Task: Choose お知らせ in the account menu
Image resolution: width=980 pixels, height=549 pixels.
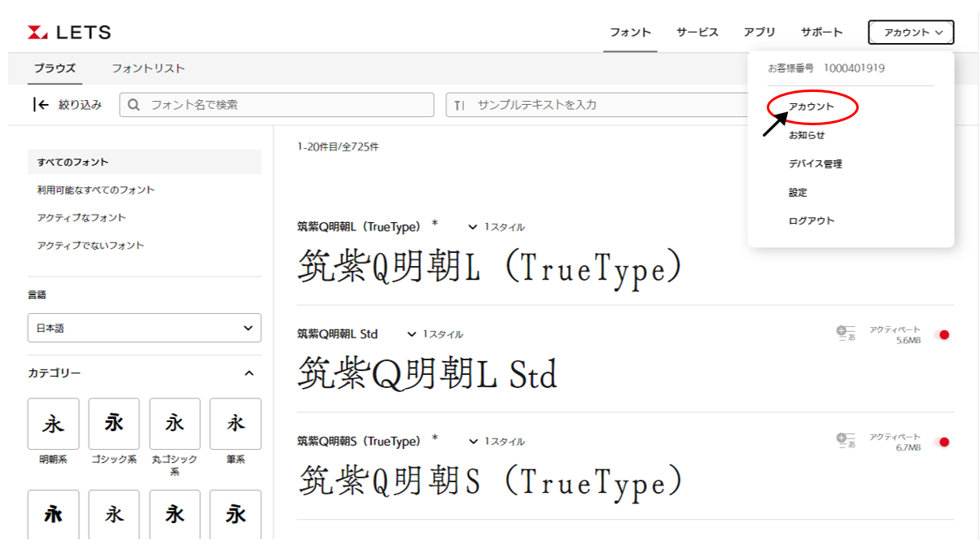Action: (807, 135)
